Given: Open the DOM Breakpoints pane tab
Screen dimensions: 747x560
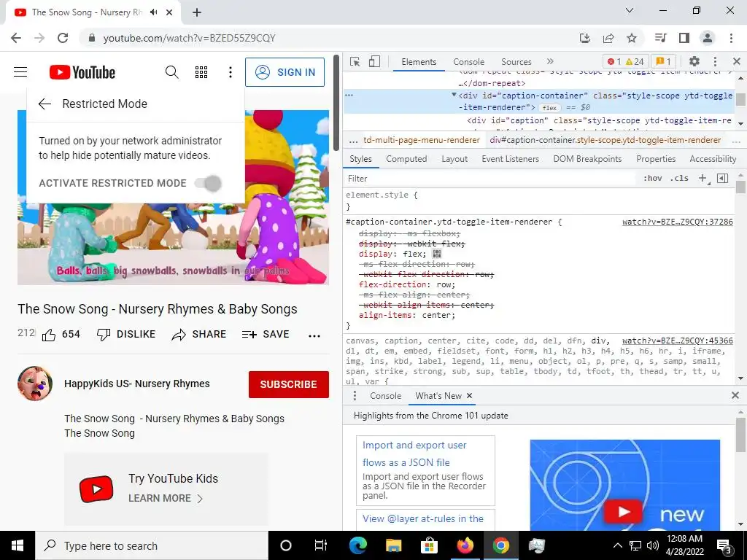Looking at the screenshot, I should coord(587,159).
